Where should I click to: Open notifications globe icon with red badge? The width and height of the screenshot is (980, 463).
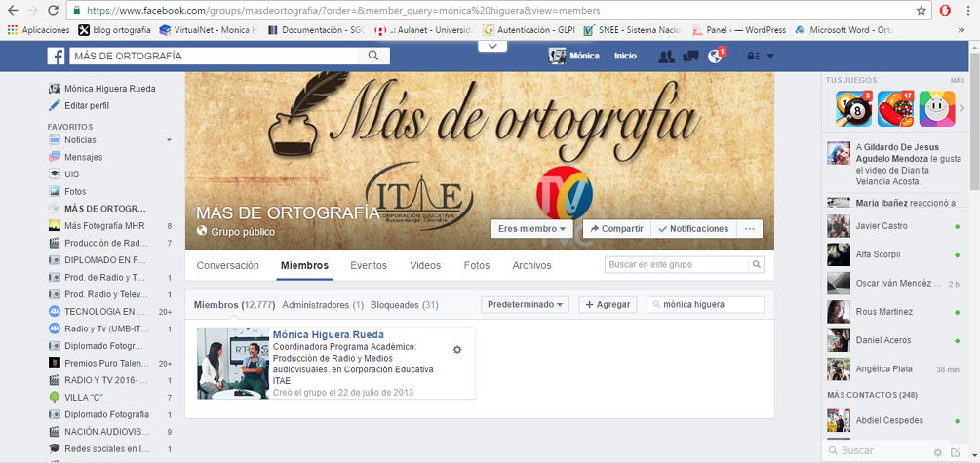(715, 57)
